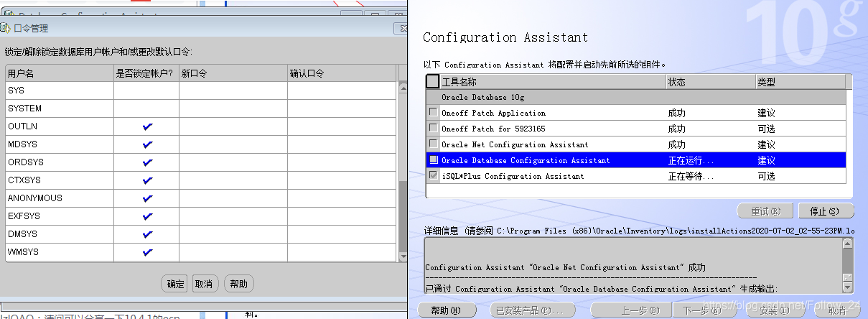
Task: Select the OUTLN user name
Action: (x=22, y=126)
